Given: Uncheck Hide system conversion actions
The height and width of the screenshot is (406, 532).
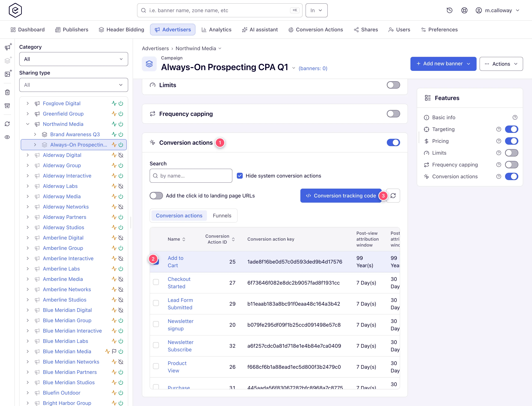Looking at the screenshot, I should click(240, 176).
